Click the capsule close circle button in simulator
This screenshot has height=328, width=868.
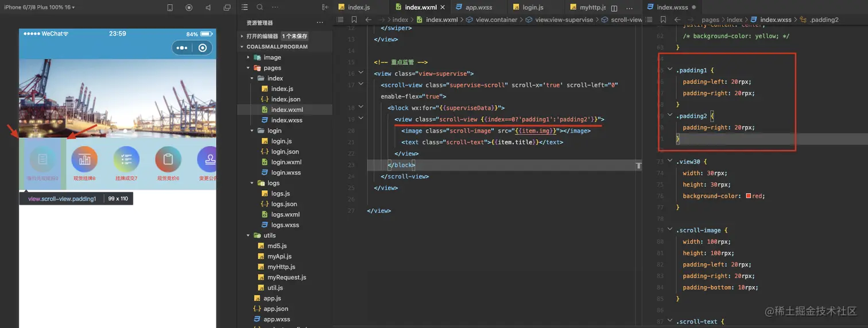tap(202, 48)
